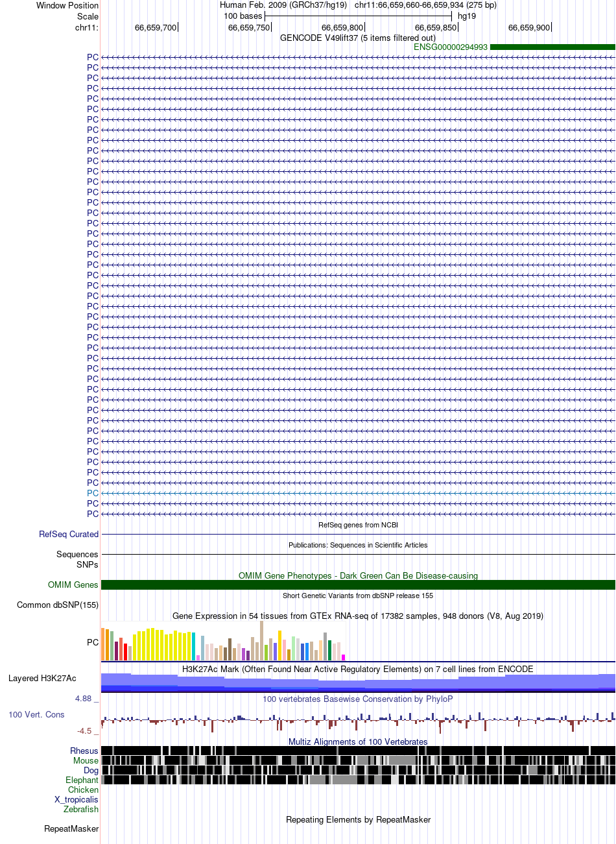Viewport: 616px width, 844px height.
Task: Click the 66,659,750 coordinate on the ruler
Action: click(249, 28)
